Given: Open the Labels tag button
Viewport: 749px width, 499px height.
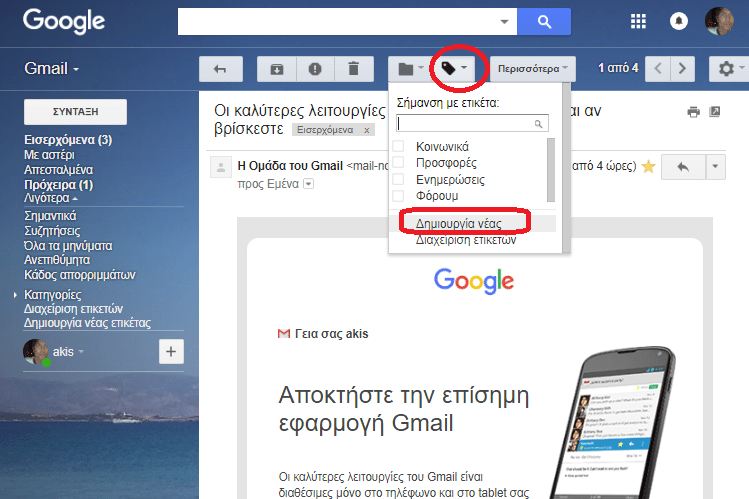Looking at the screenshot, I should click(x=454, y=69).
